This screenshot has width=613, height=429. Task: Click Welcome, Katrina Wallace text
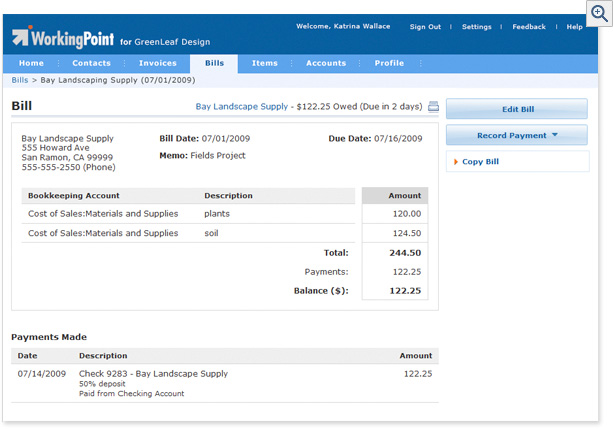click(x=343, y=26)
